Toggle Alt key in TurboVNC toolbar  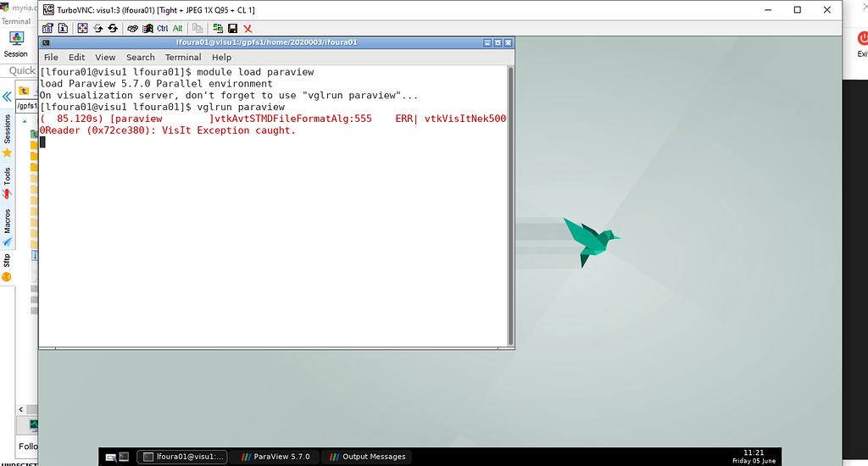point(178,28)
